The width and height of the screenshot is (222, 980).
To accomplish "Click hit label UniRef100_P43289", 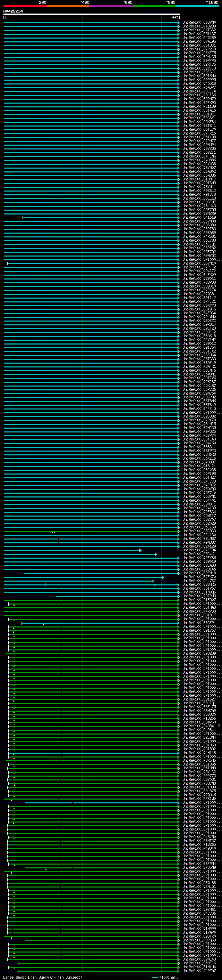I will click(x=199, y=38).
